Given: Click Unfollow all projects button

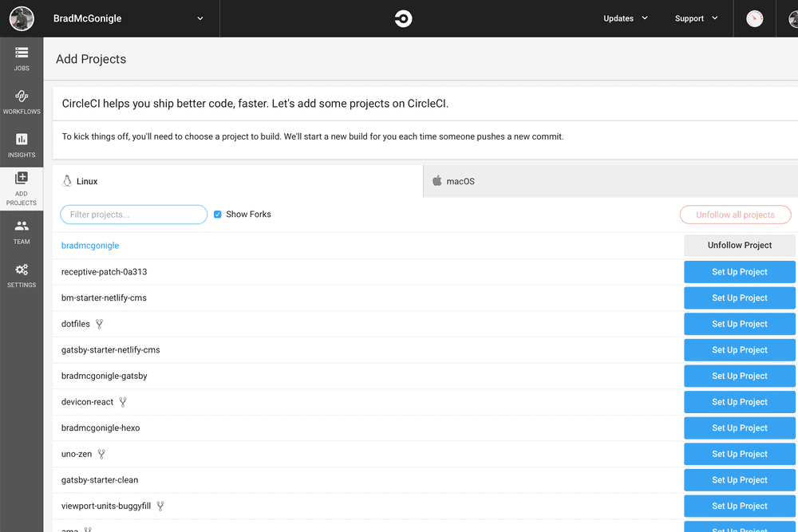Looking at the screenshot, I should tap(736, 215).
